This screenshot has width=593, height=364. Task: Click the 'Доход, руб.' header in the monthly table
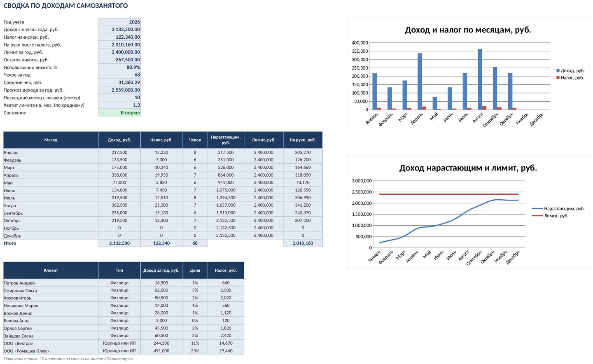click(119, 140)
